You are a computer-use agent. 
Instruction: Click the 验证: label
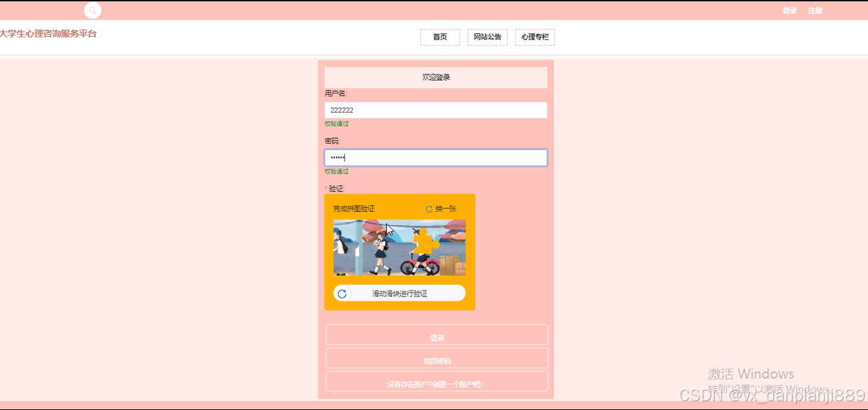point(336,189)
